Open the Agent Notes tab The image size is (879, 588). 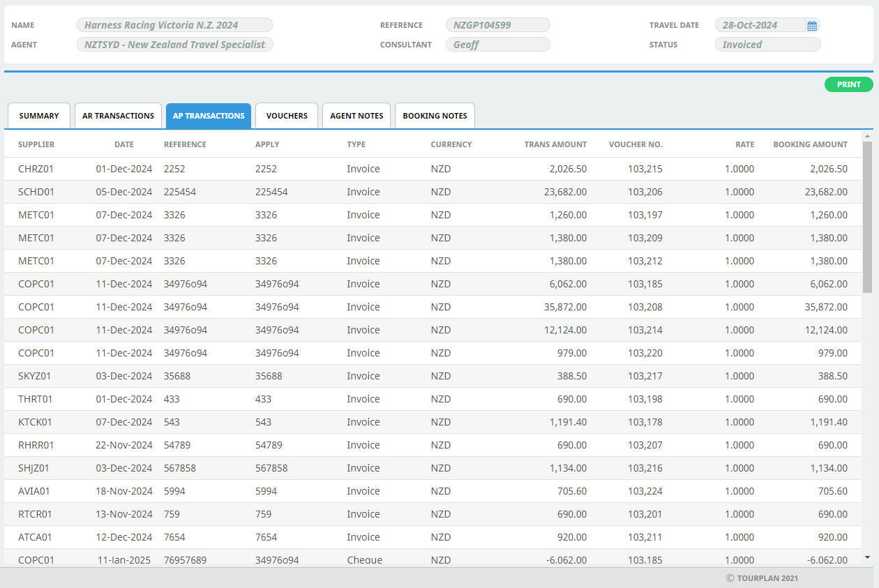coord(356,116)
